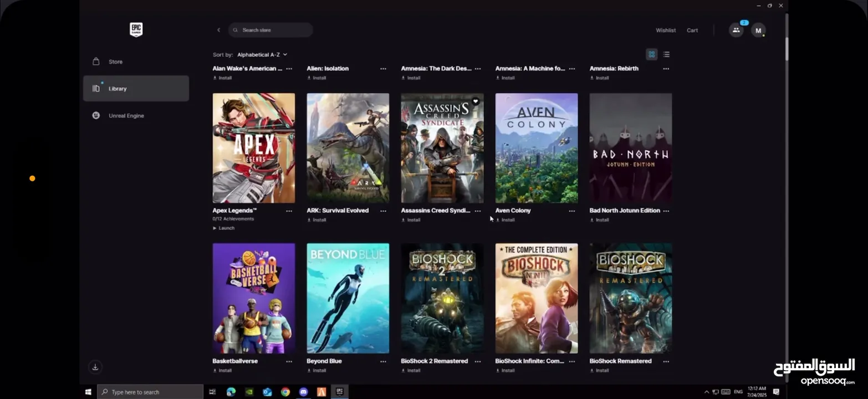Open Google Chrome from the taskbar

pyautogui.click(x=285, y=392)
